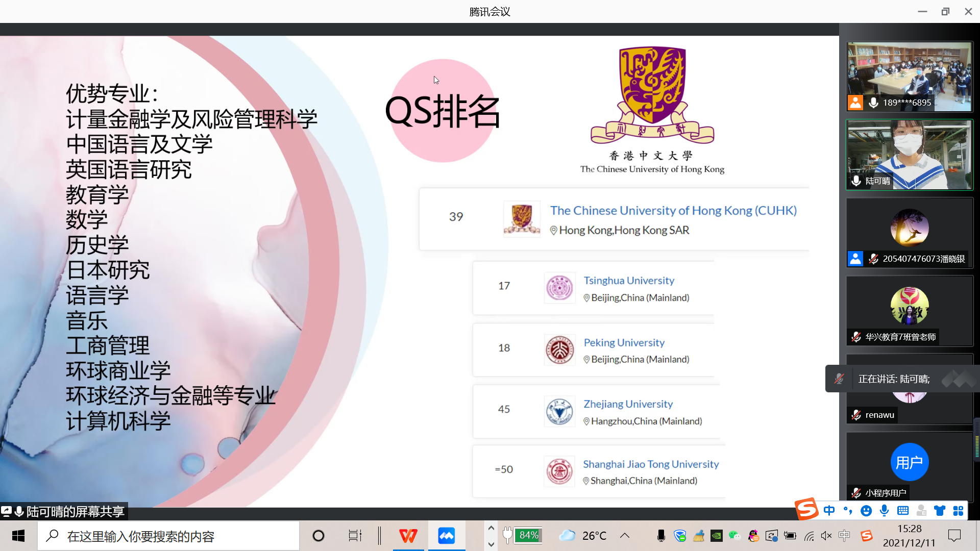
Task: Click Shanghai Jiao Tong logo in ranking
Action: pos(559,471)
